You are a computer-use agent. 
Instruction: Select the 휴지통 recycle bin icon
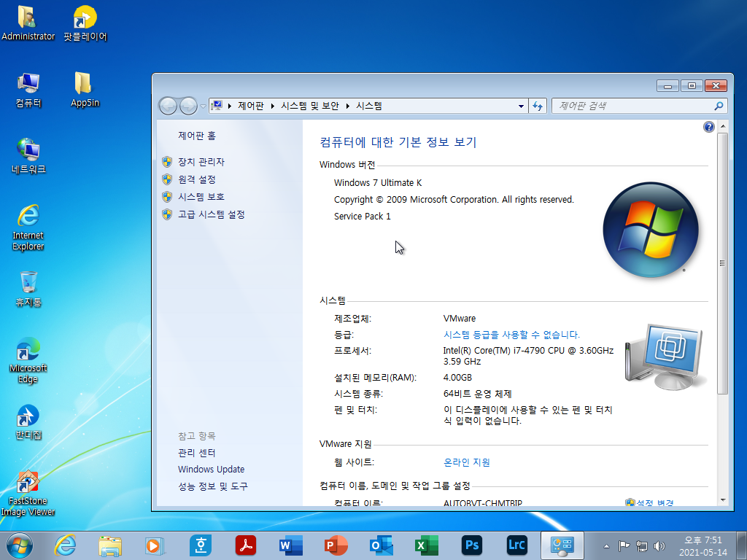click(x=28, y=289)
